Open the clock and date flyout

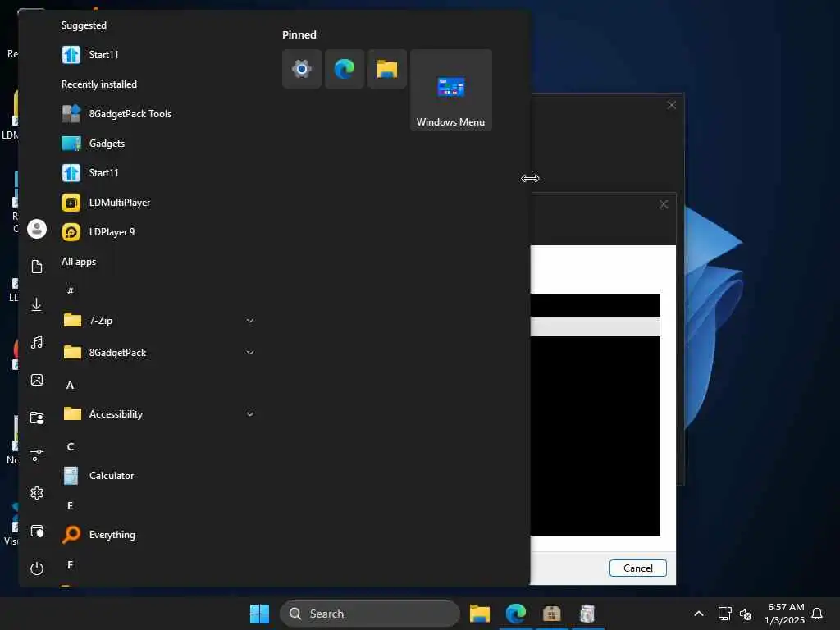[785, 614]
